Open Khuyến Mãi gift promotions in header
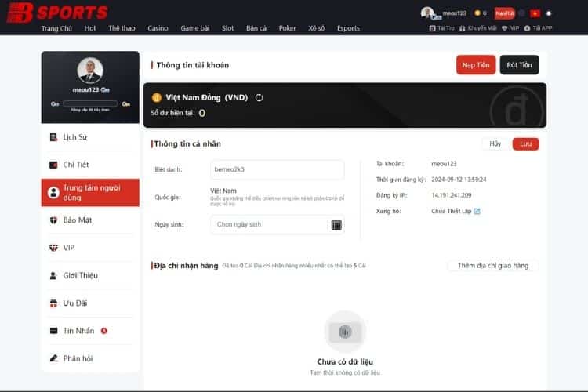Viewport: 588px width, 392px height. tap(463, 28)
